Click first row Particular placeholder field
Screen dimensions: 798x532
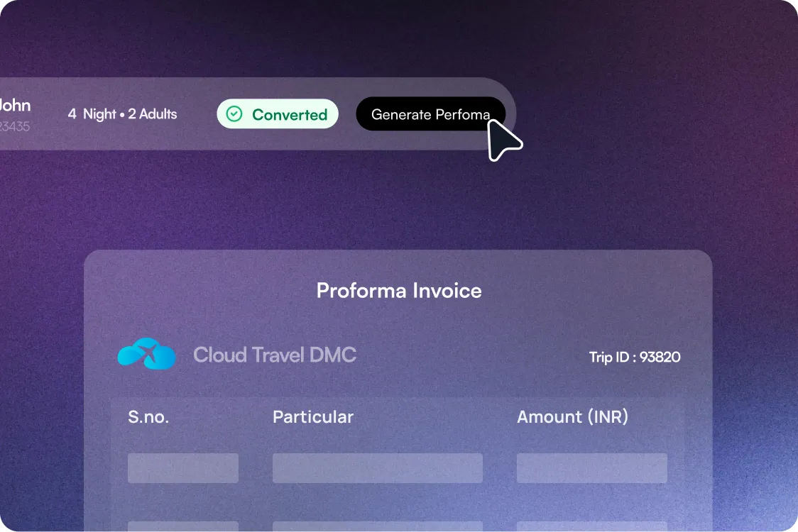378,468
